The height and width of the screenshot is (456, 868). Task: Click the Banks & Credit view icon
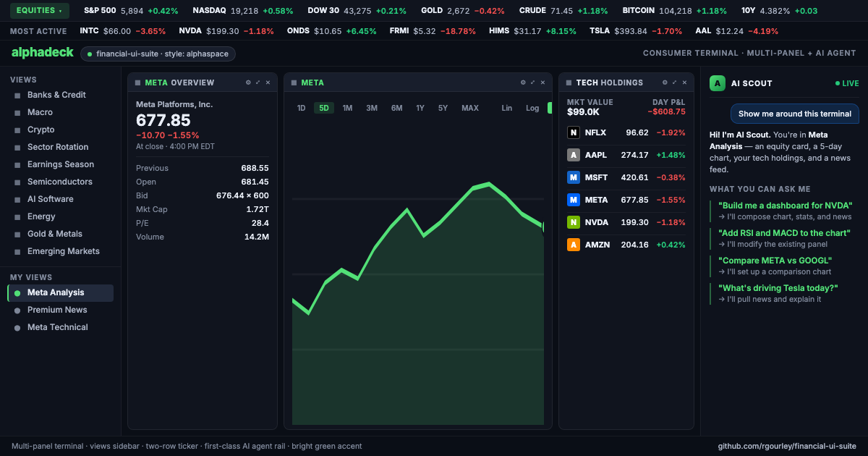click(17, 95)
